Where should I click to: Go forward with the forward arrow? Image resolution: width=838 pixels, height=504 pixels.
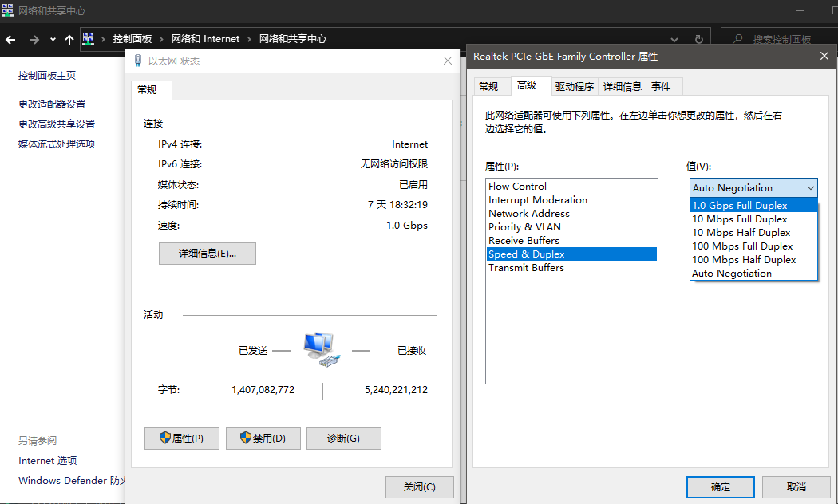[34, 40]
